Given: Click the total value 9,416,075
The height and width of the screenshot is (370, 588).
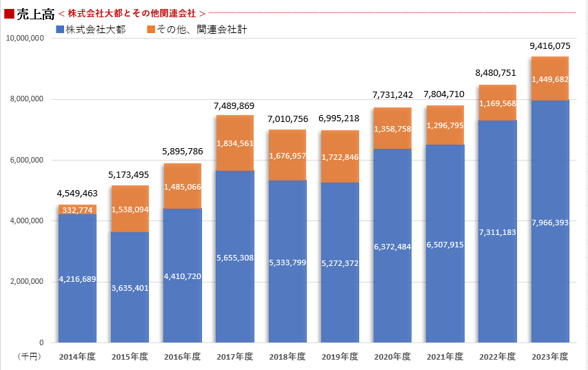Looking at the screenshot, I should (550, 46).
